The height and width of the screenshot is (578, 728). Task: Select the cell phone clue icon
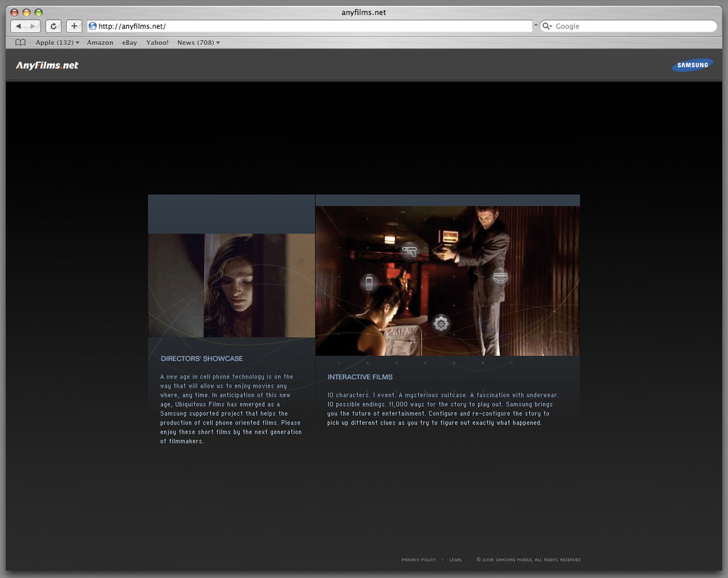(369, 282)
